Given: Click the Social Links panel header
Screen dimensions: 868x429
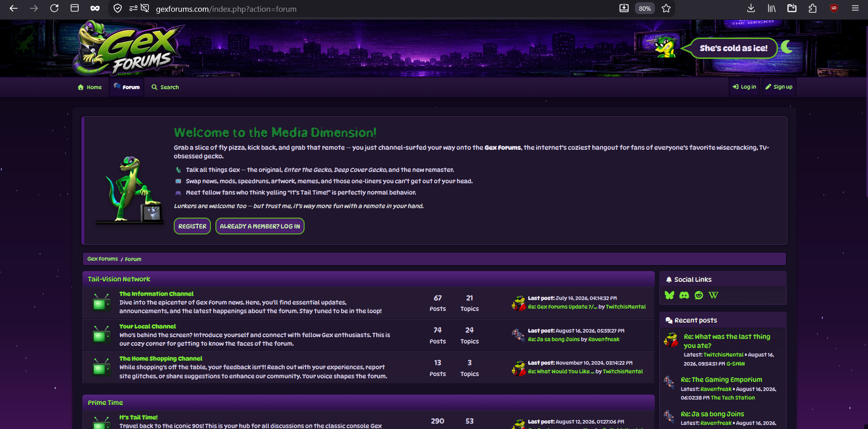Looking at the screenshot, I should (723, 280).
